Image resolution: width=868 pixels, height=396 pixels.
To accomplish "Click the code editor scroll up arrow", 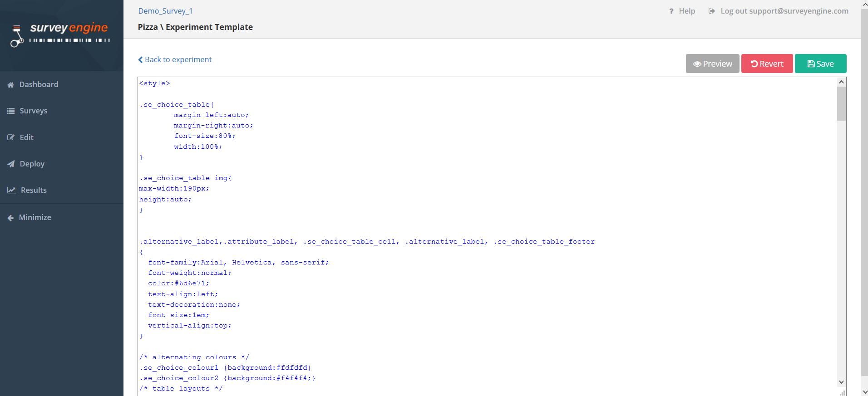I will point(841,82).
